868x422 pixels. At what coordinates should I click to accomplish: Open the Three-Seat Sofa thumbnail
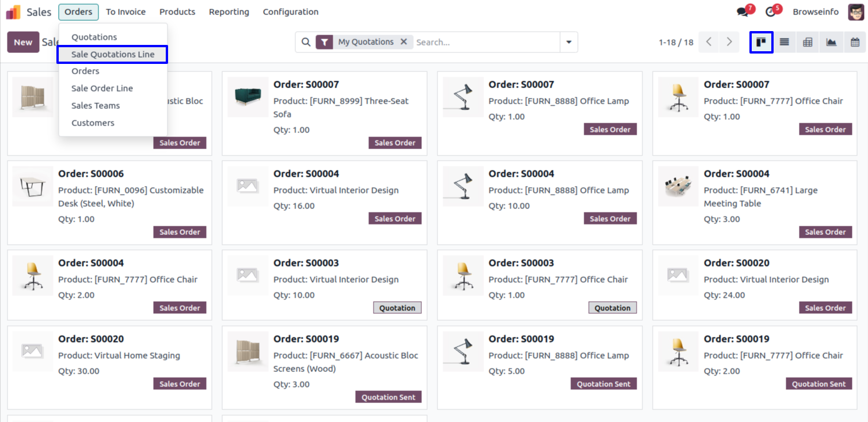click(x=248, y=97)
